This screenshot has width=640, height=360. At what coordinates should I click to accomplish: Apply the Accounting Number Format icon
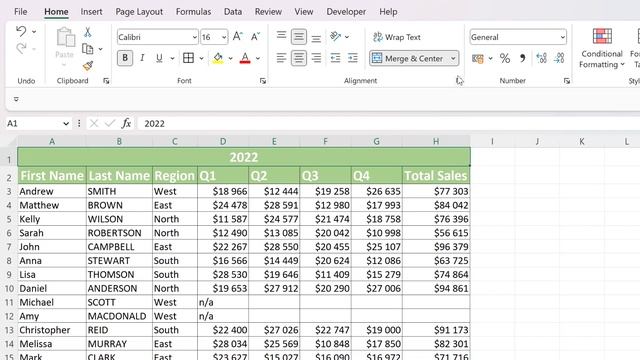coord(478,58)
